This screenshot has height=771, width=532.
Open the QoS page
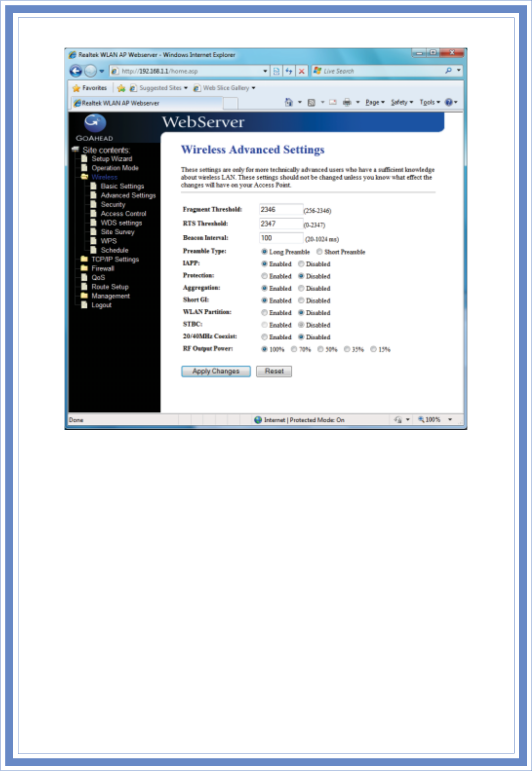[98, 278]
